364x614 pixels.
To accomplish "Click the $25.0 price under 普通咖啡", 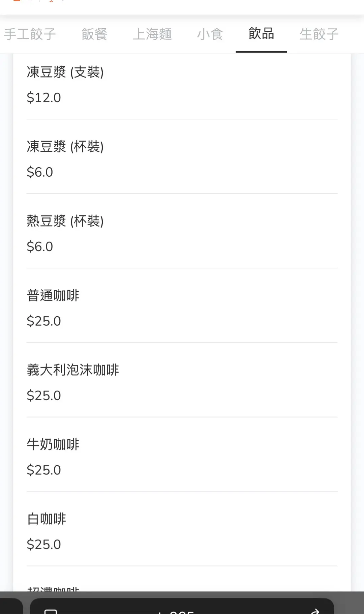I will 44,321.
